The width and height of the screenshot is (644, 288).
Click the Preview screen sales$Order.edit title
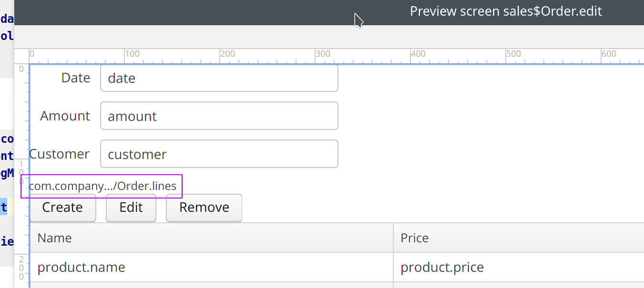tap(506, 11)
